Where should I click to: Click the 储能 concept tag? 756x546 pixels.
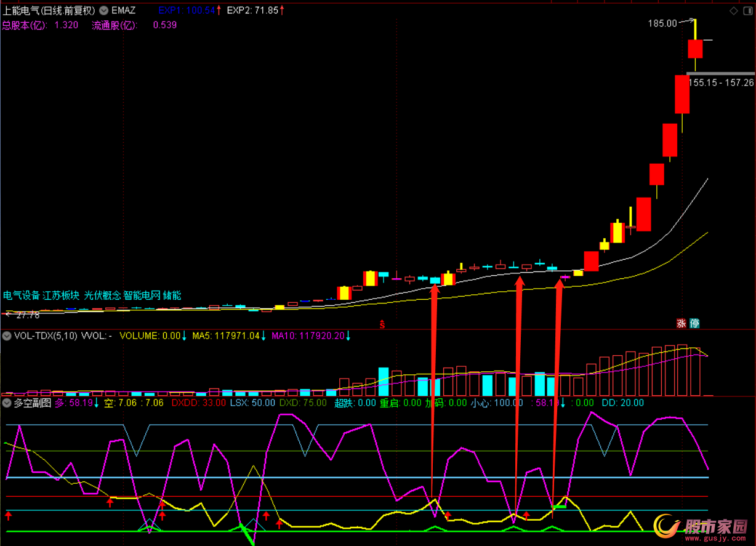[x=172, y=295]
